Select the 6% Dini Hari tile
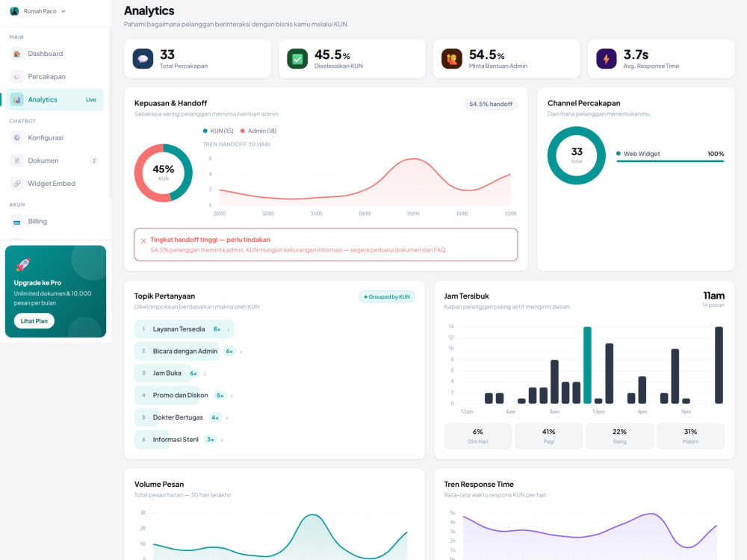747x560 pixels. pyautogui.click(x=478, y=436)
